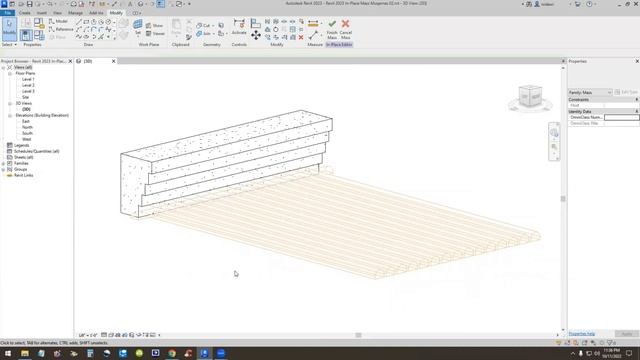Viewport: 640px width, 360px height.
Task: Open Chrome from the taskbar
Action: tap(172, 353)
